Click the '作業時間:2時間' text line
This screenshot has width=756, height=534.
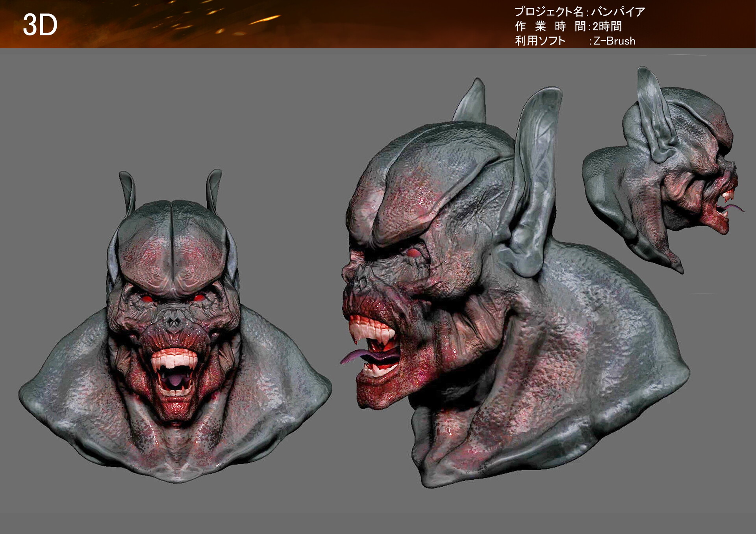click(x=569, y=26)
